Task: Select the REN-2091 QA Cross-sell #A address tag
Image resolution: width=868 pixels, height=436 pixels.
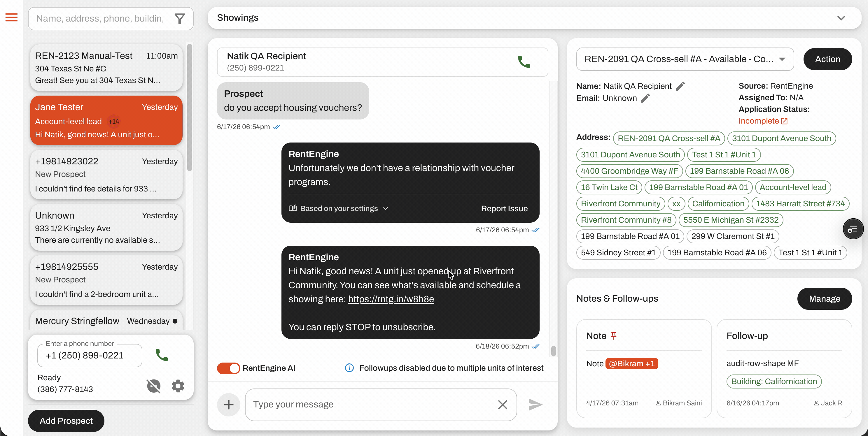Action: 669,138
